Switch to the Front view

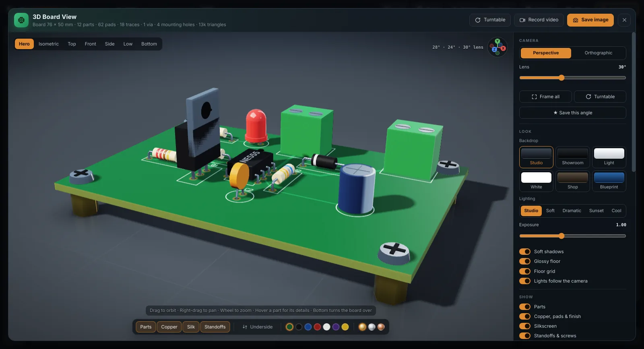pos(90,44)
